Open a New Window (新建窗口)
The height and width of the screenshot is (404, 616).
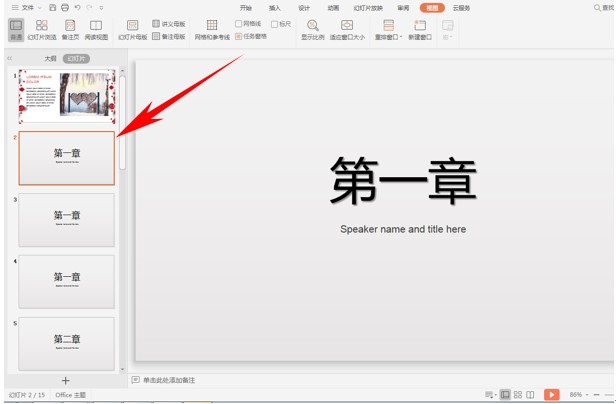pyautogui.click(x=420, y=29)
